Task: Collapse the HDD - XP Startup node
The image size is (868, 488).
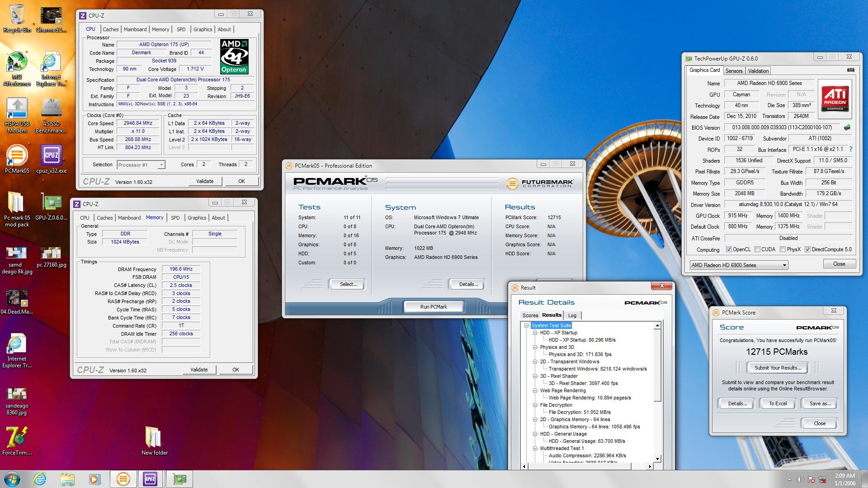Action: click(x=535, y=333)
